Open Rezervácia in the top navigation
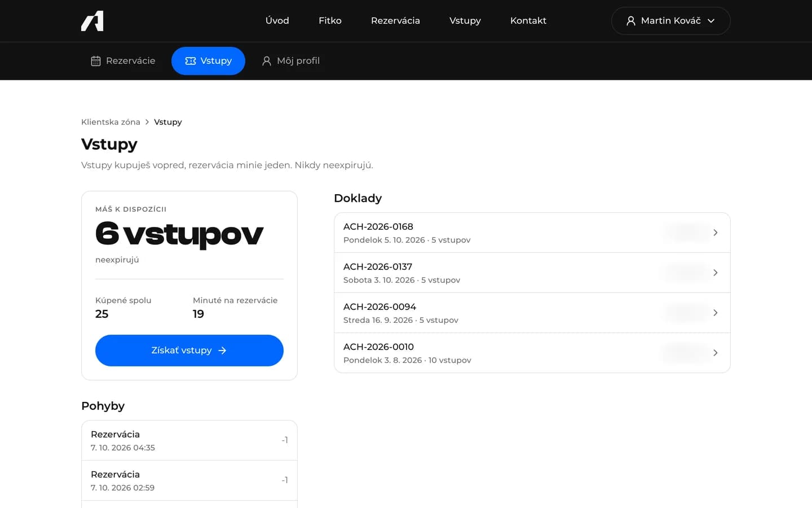Image resolution: width=812 pixels, height=508 pixels. tap(395, 21)
